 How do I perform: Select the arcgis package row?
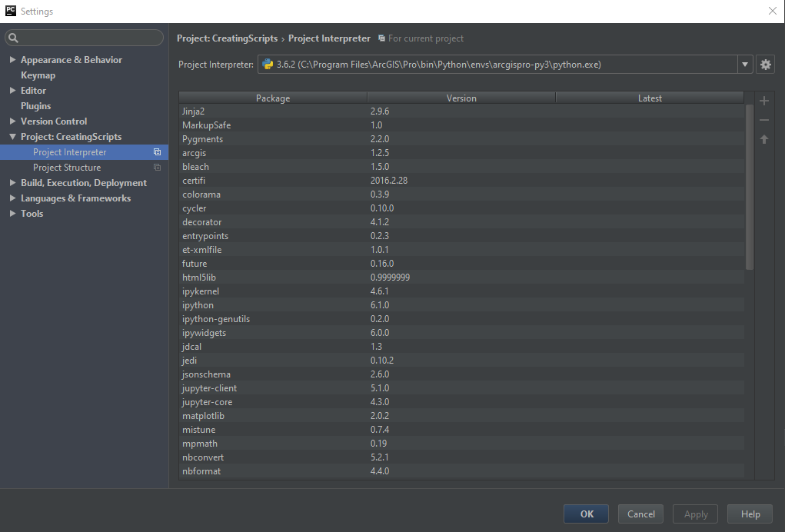coord(461,153)
